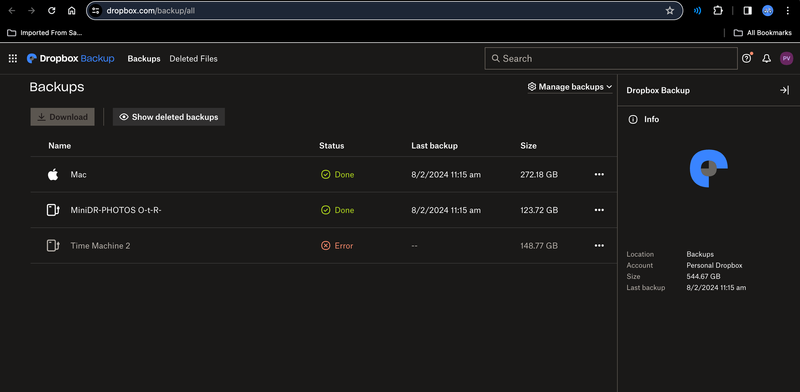Reload the browser page

(x=52, y=11)
